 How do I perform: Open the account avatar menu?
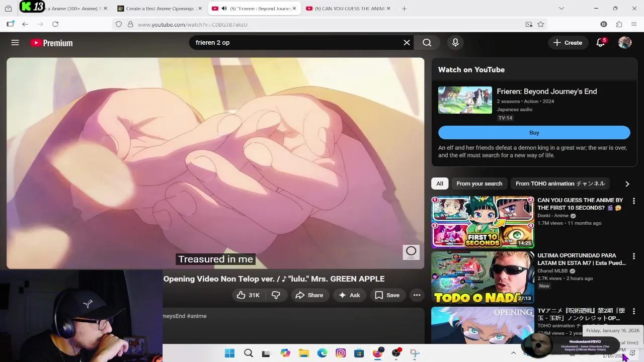625,43
